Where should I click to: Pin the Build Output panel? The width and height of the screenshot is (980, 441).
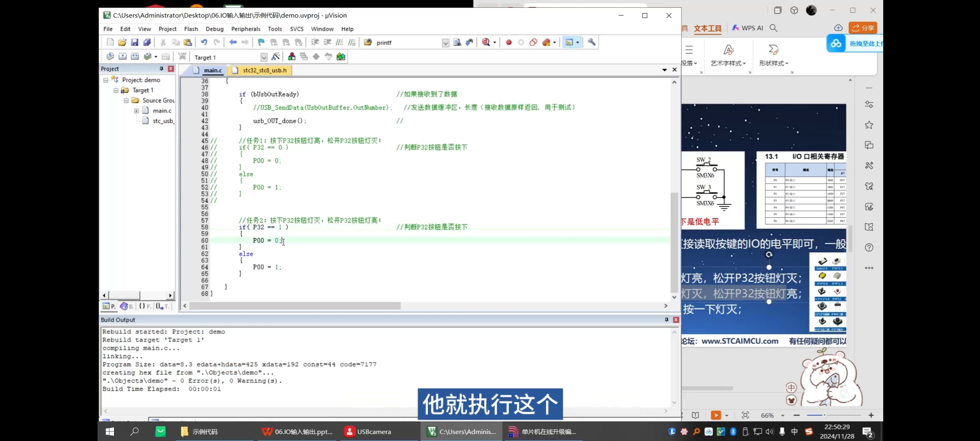(666, 320)
